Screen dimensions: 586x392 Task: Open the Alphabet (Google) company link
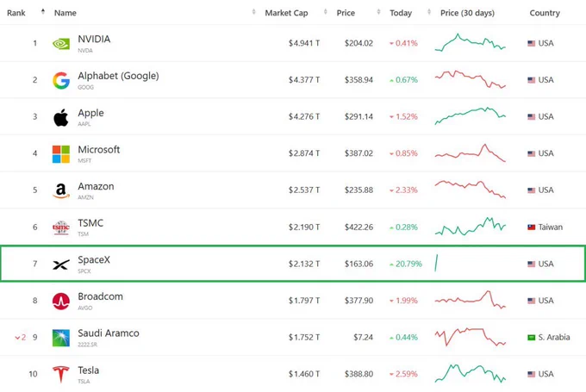[x=118, y=76]
